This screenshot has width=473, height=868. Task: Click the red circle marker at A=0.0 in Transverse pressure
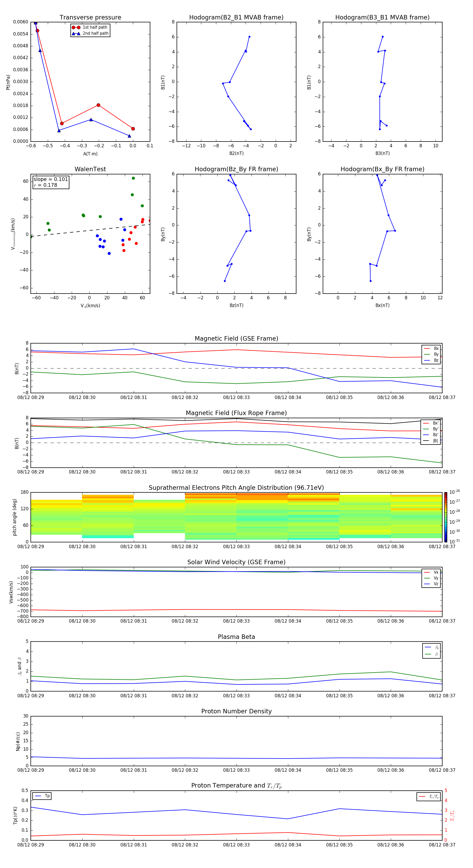[133, 129]
